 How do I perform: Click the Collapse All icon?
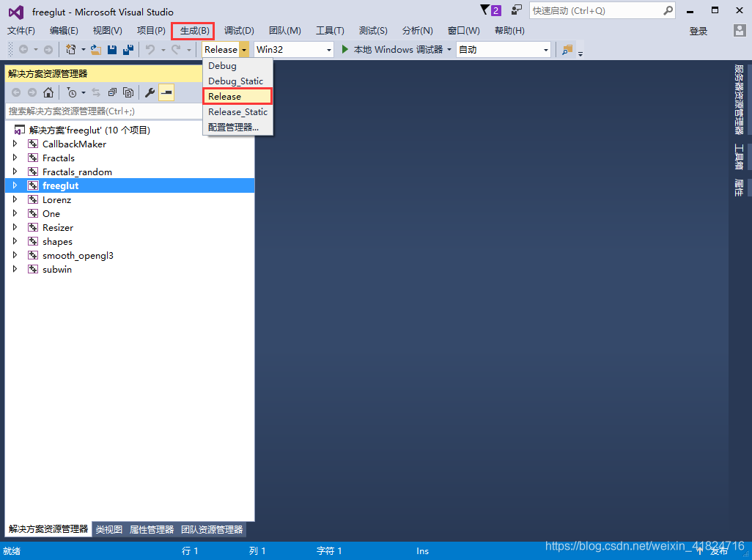point(112,92)
